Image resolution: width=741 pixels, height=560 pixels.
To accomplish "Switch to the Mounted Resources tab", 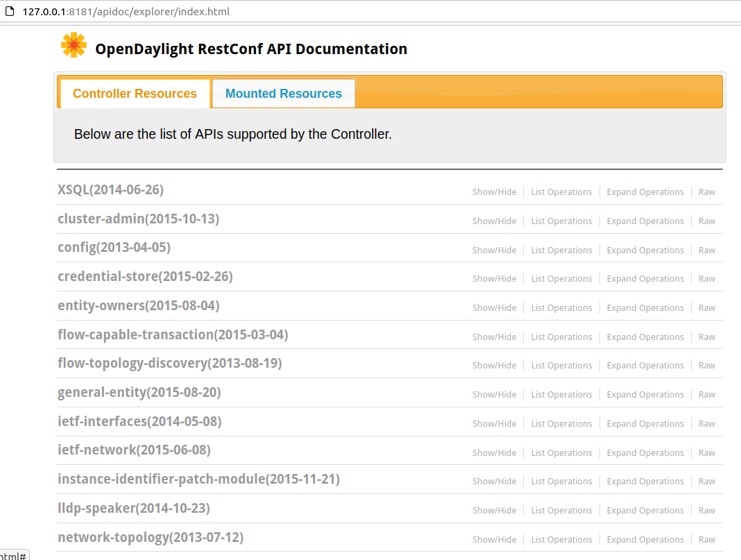I will (284, 94).
